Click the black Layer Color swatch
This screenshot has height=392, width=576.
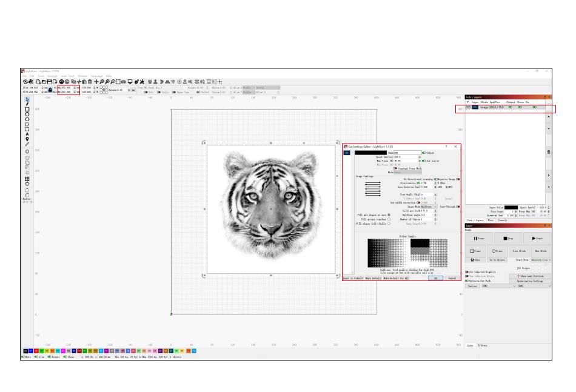click(x=511, y=207)
